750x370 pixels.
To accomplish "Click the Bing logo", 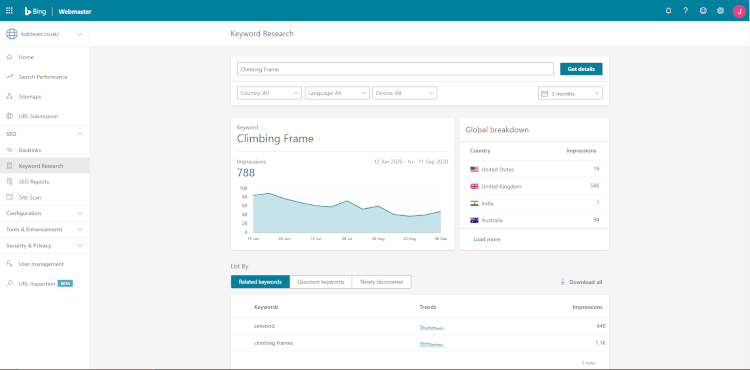I will pos(35,11).
